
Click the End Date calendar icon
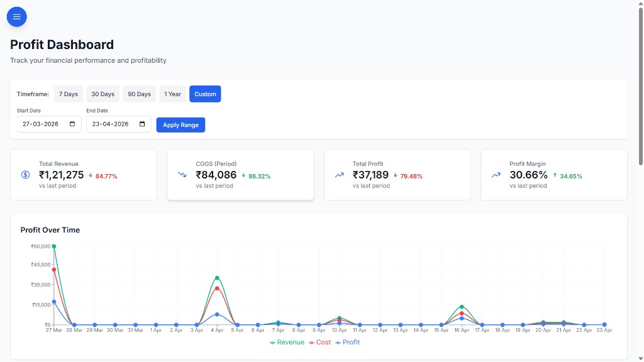(142, 124)
